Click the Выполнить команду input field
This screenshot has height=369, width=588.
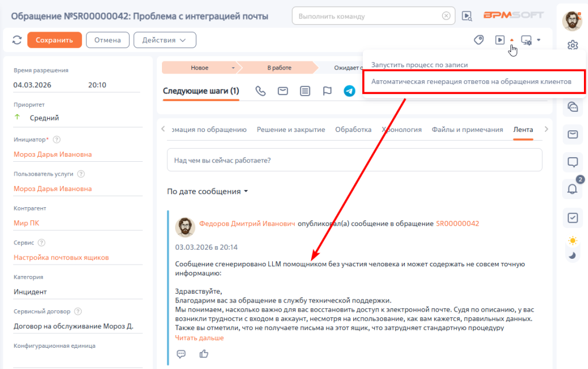(x=367, y=16)
